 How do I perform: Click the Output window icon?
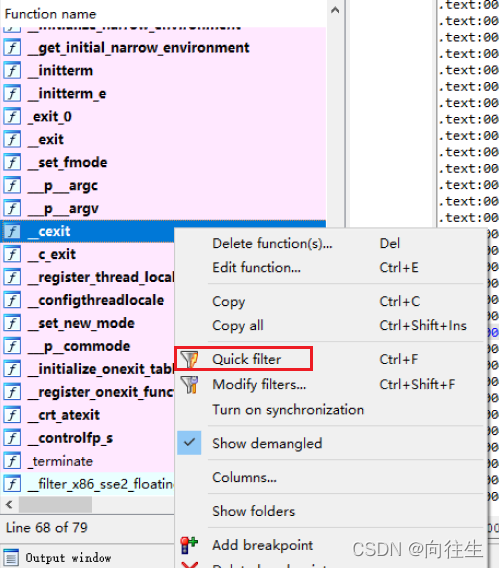(x=10, y=557)
